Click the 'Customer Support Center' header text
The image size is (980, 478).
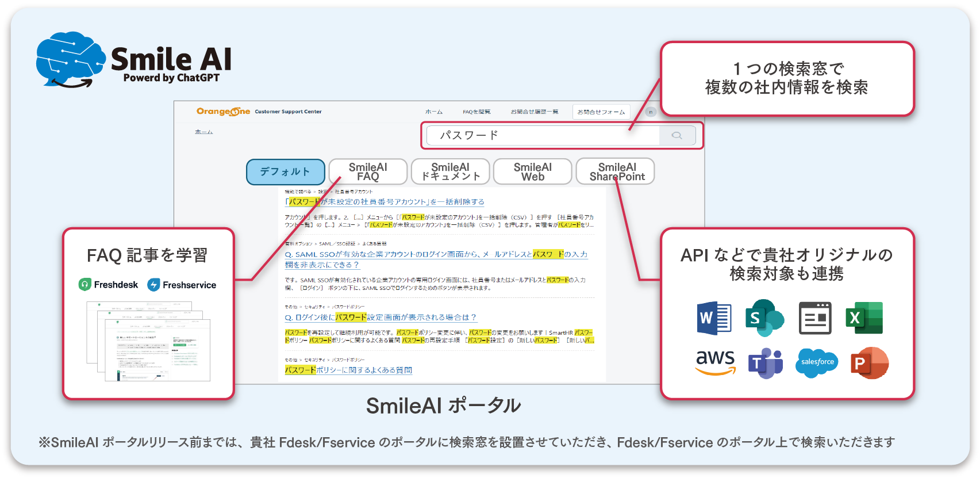(x=288, y=112)
